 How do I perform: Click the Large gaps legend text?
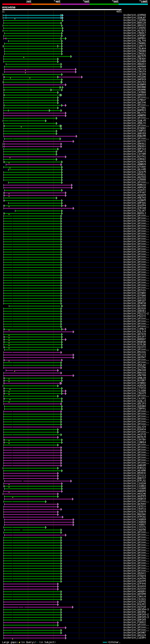pos(29,642)
